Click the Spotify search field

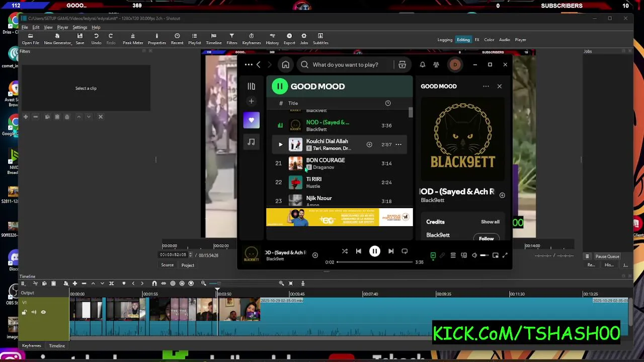(x=345, y=64)
